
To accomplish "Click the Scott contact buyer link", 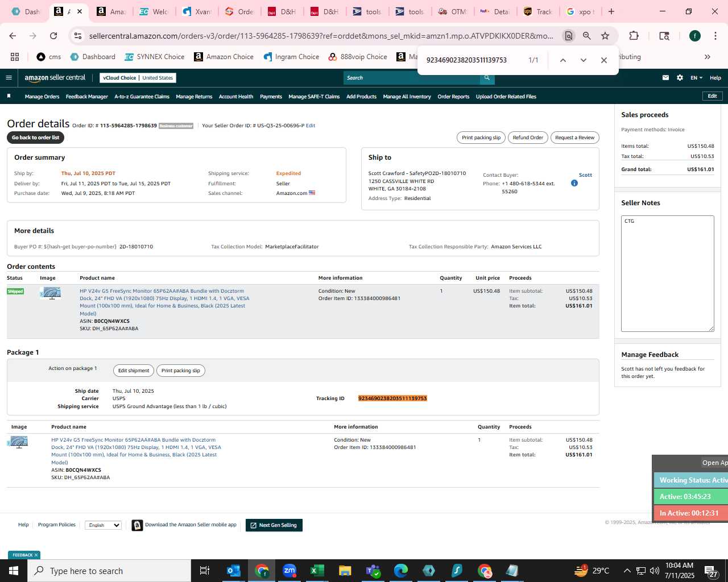I will (585, 175).
